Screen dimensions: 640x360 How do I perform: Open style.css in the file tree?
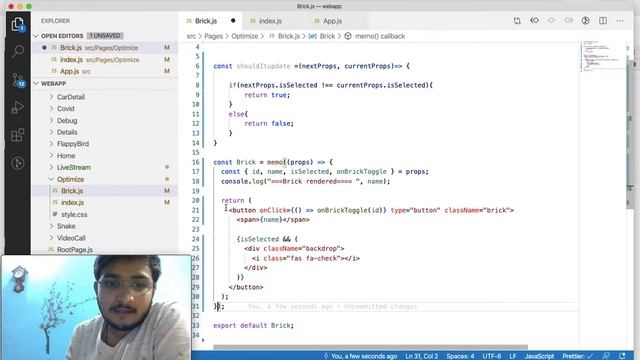coord(104,214)
